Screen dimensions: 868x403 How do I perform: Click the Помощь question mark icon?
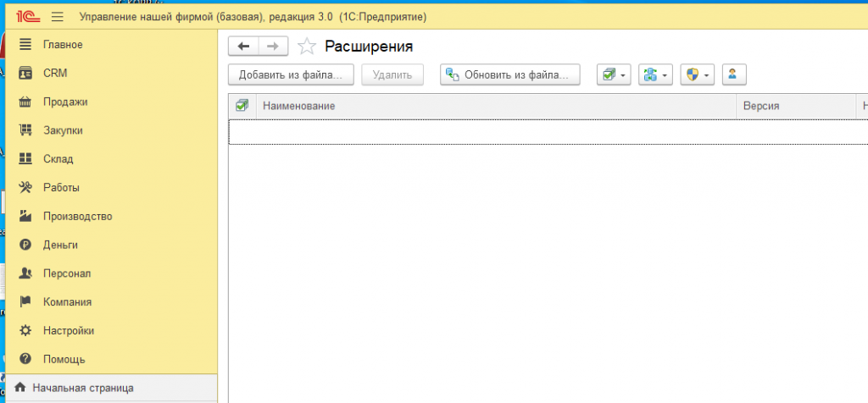tap(25, 360)
